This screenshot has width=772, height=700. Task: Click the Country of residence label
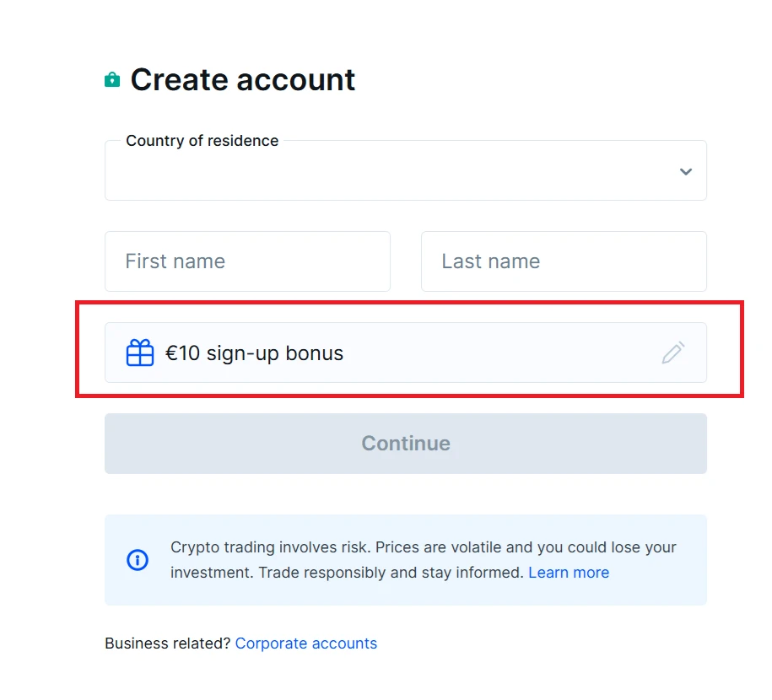pyautogui.click(x=201, y=141)
